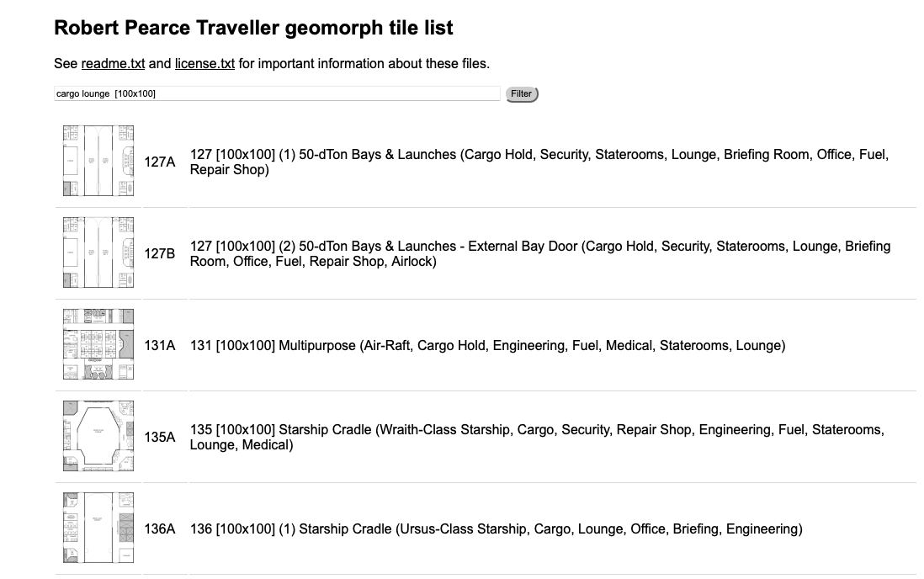
Task: Open the 127A tile thumbnail image
Action: click(x=98, y=161)
